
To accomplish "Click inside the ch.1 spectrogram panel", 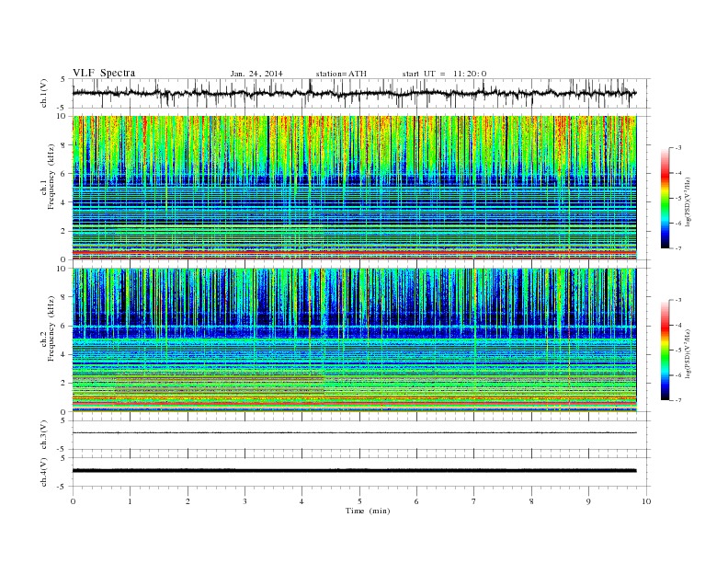I will coord(354,188).
